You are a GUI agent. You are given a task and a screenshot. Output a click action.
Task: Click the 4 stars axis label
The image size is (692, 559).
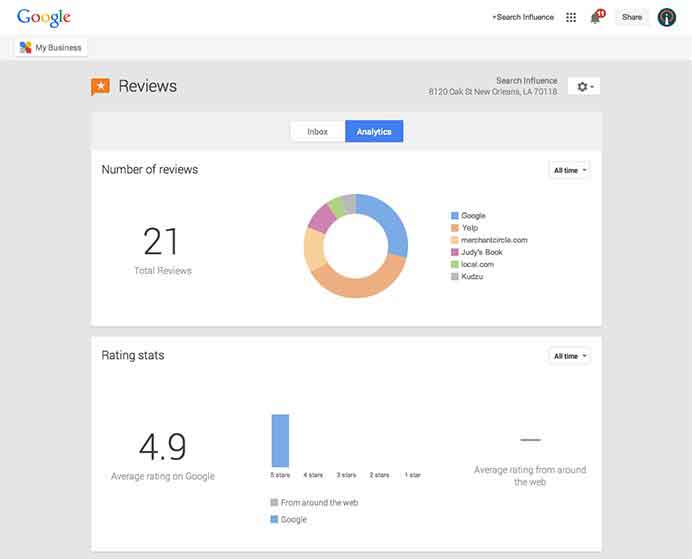click(313, 475)
